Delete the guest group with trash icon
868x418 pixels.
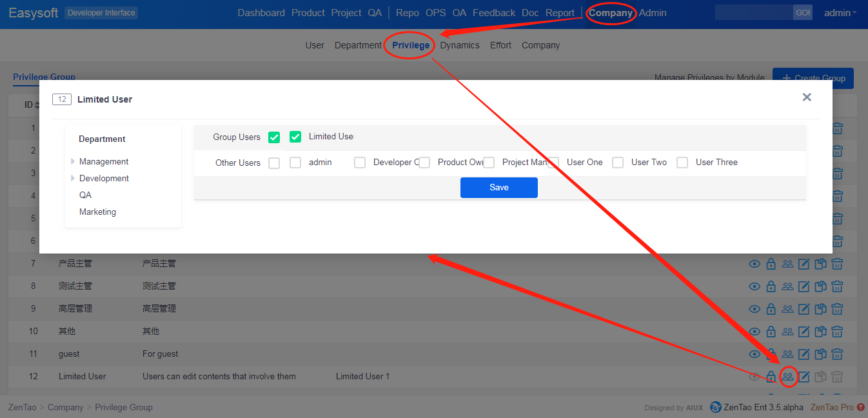click(837, 354)
